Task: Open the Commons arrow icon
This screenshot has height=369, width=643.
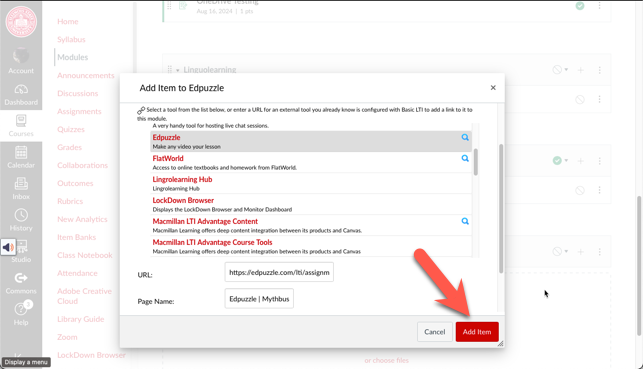Action: tap(21, 278)
